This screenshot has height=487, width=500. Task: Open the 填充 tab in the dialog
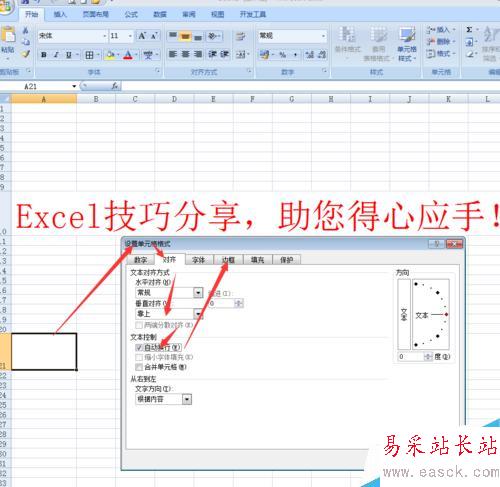(x=257, y=260)
